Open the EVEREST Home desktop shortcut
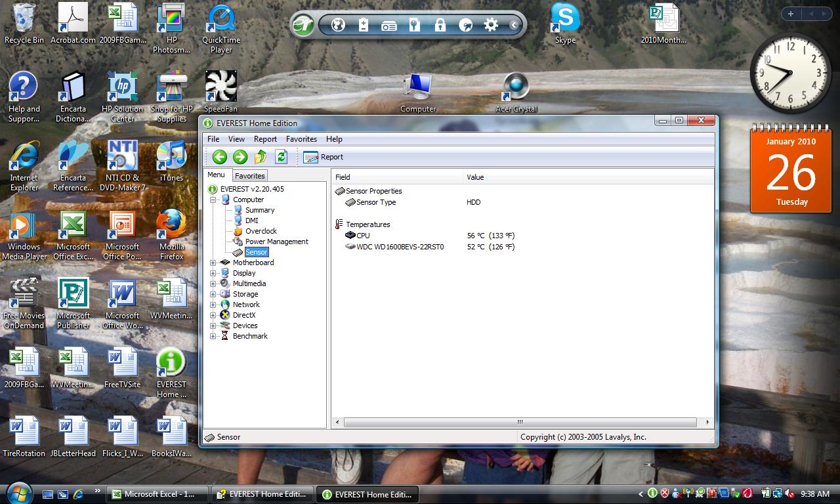The width and height of the screenshot is (840, 504). 171,373
